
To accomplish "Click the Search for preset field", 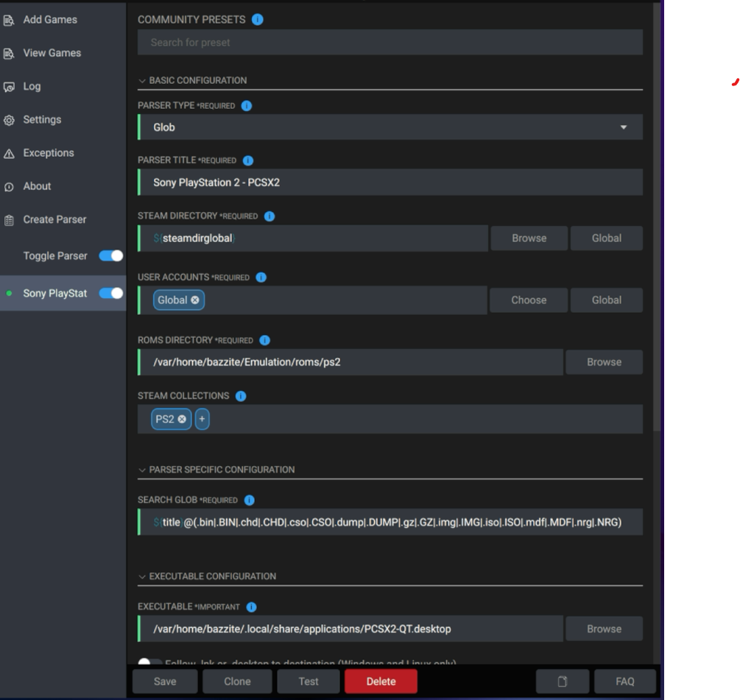I will click(x=390, y=43).
